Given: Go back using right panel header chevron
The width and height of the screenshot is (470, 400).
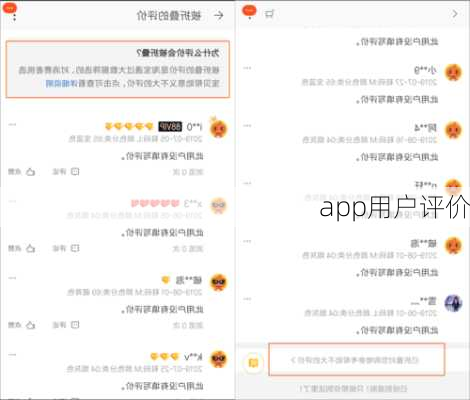Looking at the screenshot, I should pos(455,14).
